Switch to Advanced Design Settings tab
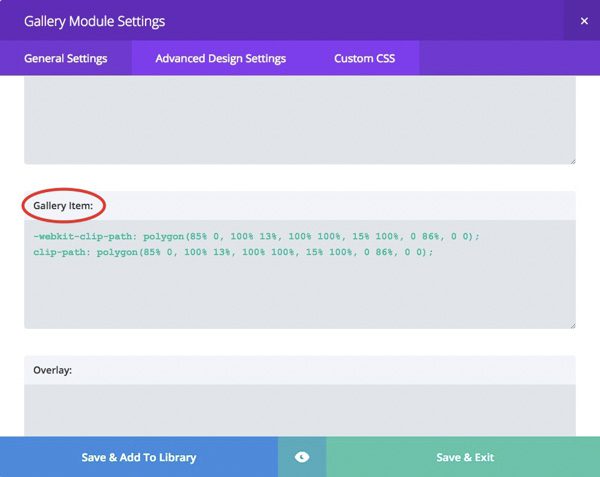This screenshot has width=600, height=477. pyautogui.click(x=220, y=59)
